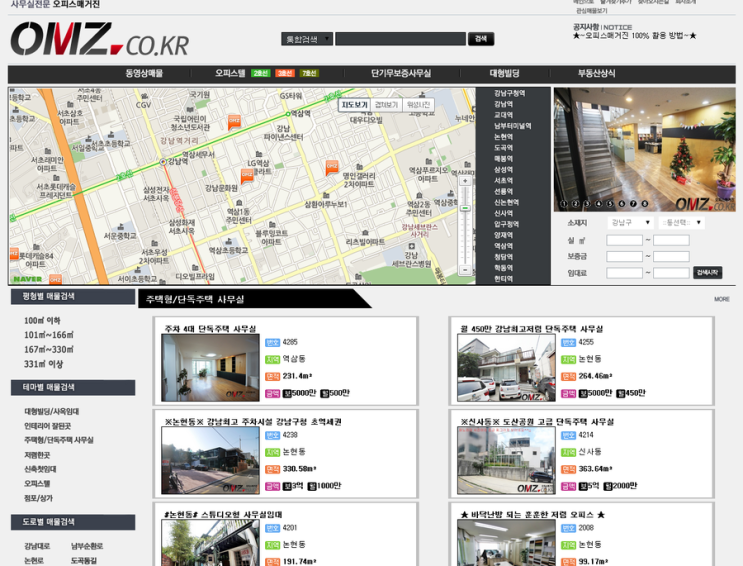Click the header search text field
This screenshot has height=566, width=743.
click(400, 39)
